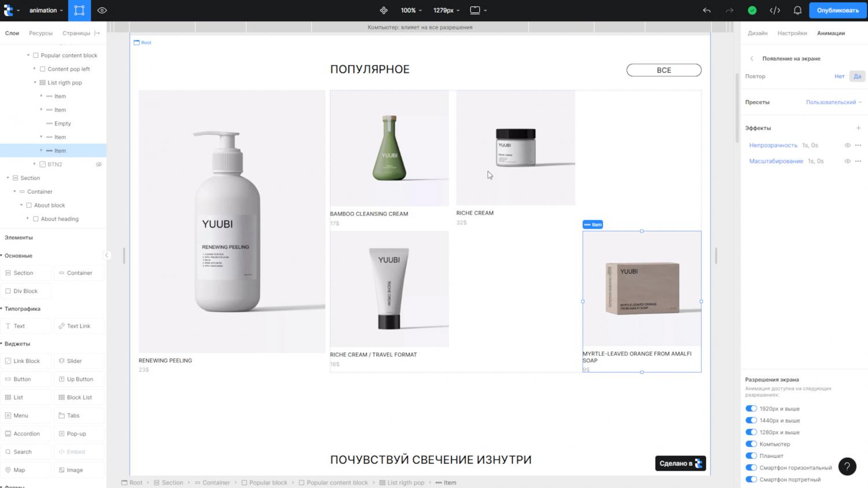Click the preview eye icon in toolbar

102,10
